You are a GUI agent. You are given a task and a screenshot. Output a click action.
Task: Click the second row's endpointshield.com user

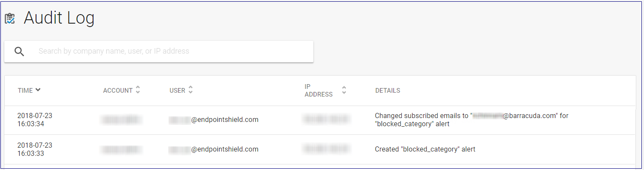[214, 149]
